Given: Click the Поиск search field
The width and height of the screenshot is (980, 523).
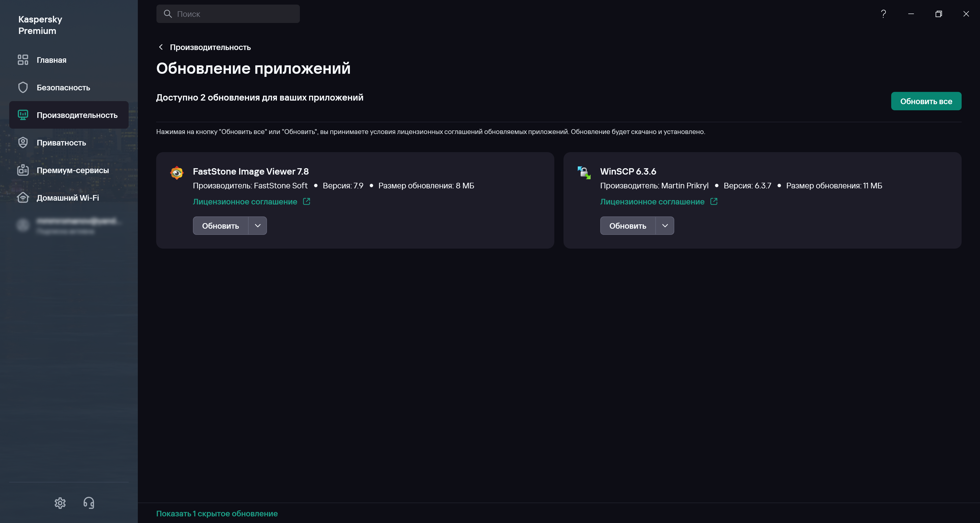Looking at the screenshot, I should pos(228,14).
